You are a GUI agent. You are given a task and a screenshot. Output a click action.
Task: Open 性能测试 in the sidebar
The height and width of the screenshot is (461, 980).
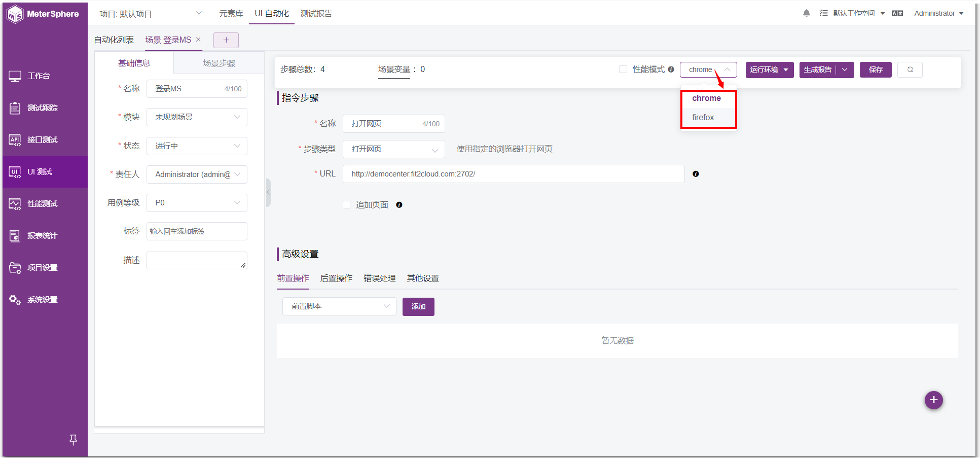click(45, 204)
